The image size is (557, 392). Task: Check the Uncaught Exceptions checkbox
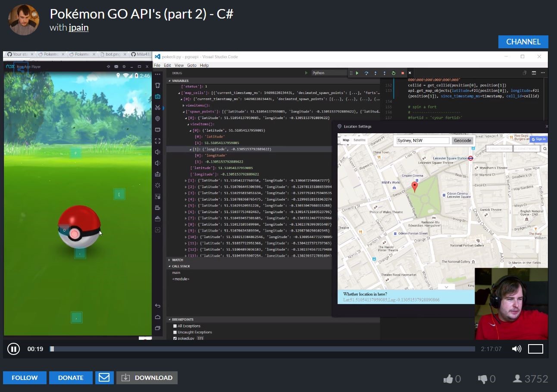(175, 332)
